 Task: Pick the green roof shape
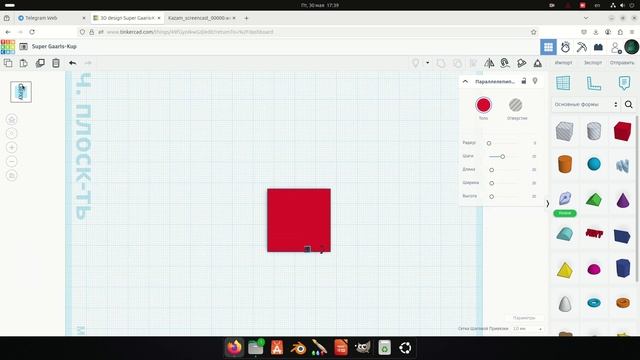click(x=594, y=200)
